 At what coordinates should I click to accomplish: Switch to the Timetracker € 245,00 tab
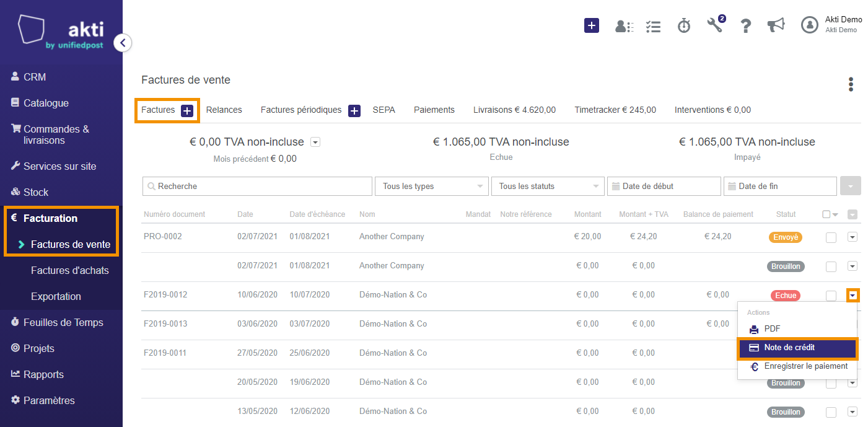tap(615, 110)
